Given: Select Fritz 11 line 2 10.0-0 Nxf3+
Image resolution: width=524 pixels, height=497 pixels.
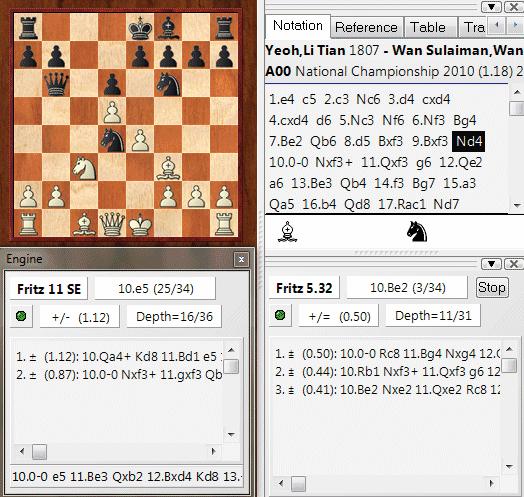Looking at the screenshot, I should click(x=118, y=375).
